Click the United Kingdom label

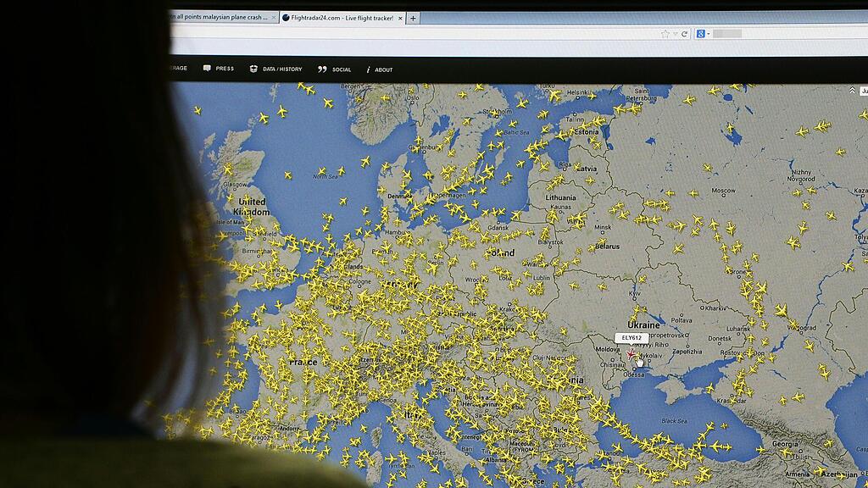click(x=251, y=207)
